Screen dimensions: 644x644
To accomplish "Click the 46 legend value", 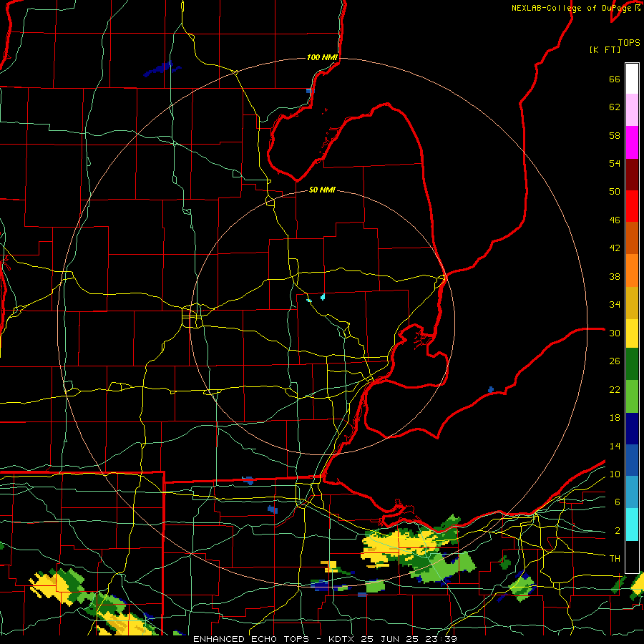I will 615,220.
